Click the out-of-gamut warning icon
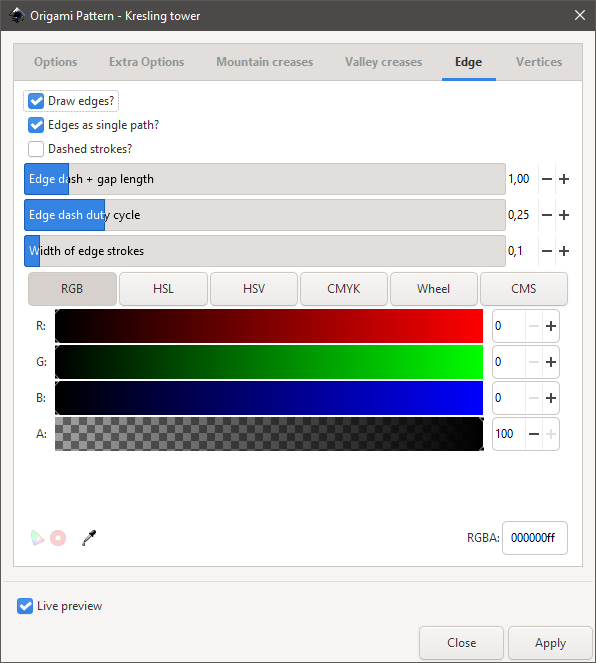The height and width of the screenshot is (663, 596). 58,538
